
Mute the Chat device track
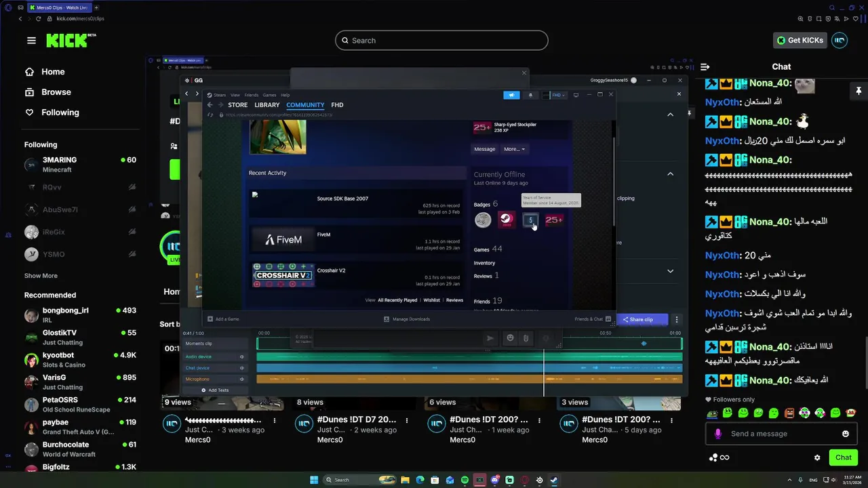(241, 368)
